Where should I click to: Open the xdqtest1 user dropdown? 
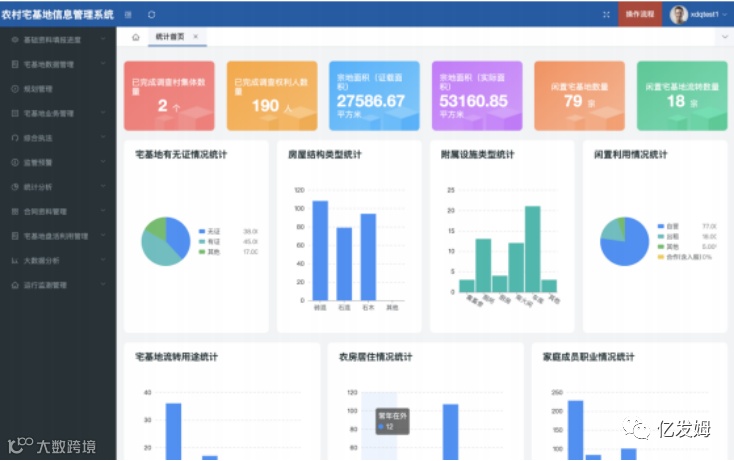710,15
